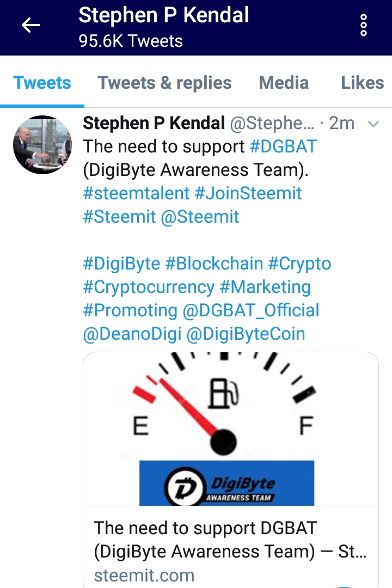The width and height of the screenshot is (392, 588).
Task: Open the #steemtalent hashtag
Action: pos(136,193)
